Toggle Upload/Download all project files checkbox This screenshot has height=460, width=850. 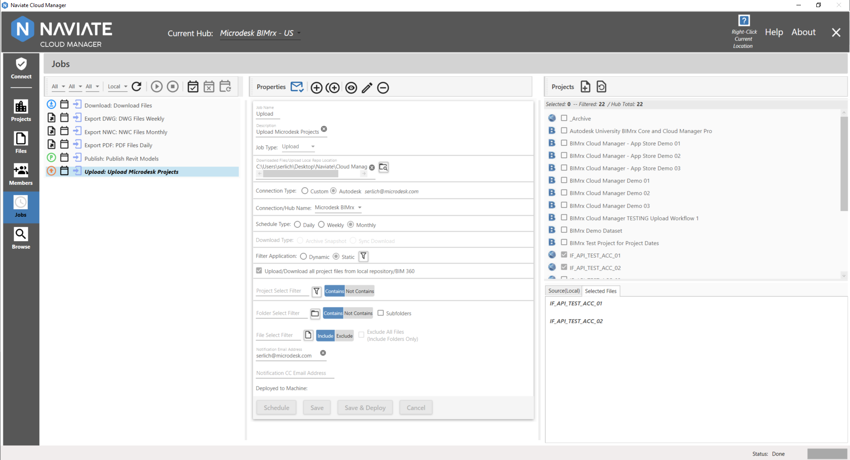(259, 270)
